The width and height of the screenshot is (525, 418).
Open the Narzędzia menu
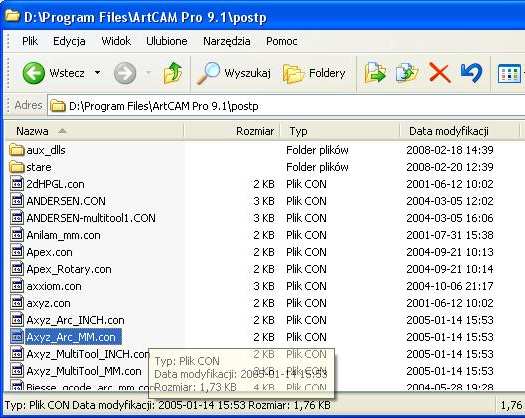pos(227,41)
